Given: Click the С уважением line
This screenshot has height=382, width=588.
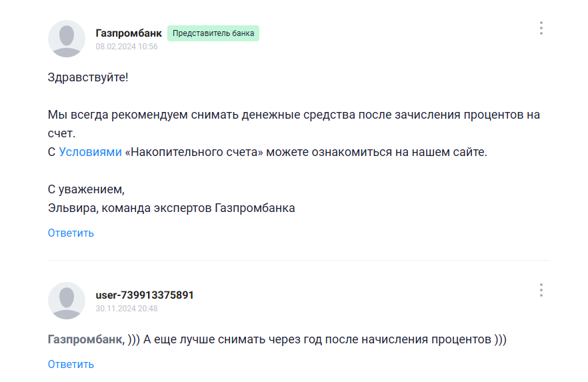Looking at the screenshot, I should click(x=86, y=189).
